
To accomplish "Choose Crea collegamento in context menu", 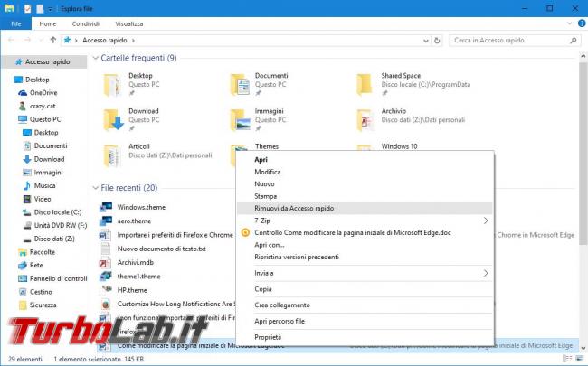I will [x=365, y=305].
